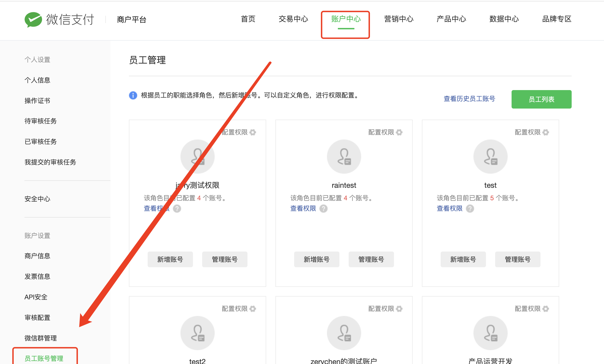This screenshot has height=364, width=604.
Task: Click the gear icon on test card
Action: click(546, 132)
